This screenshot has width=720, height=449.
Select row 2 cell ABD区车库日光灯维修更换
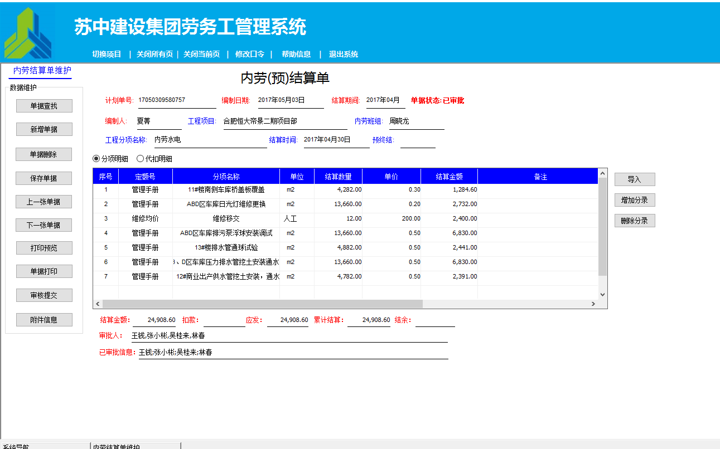coord(226,204)
